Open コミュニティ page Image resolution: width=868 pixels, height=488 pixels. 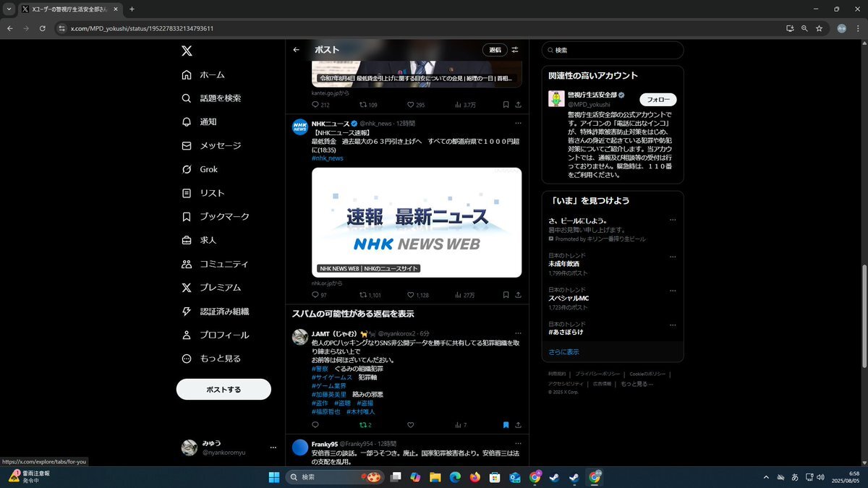point(215,264)
